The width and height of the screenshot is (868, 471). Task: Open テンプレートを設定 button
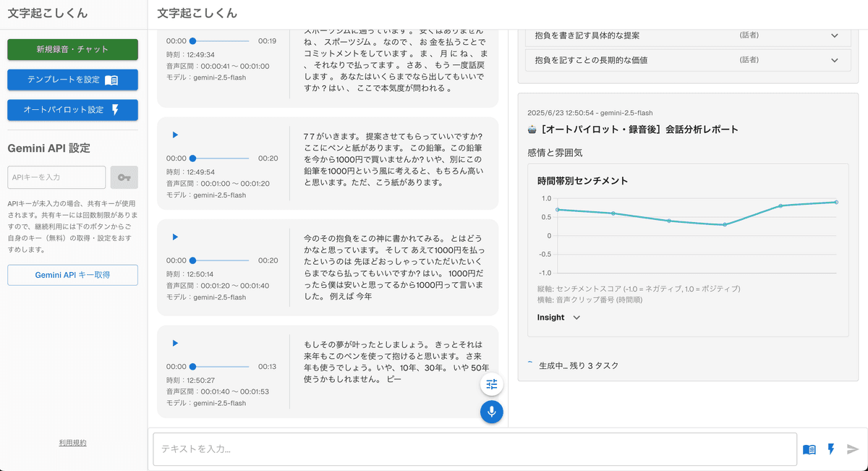(x=72, y=80)
